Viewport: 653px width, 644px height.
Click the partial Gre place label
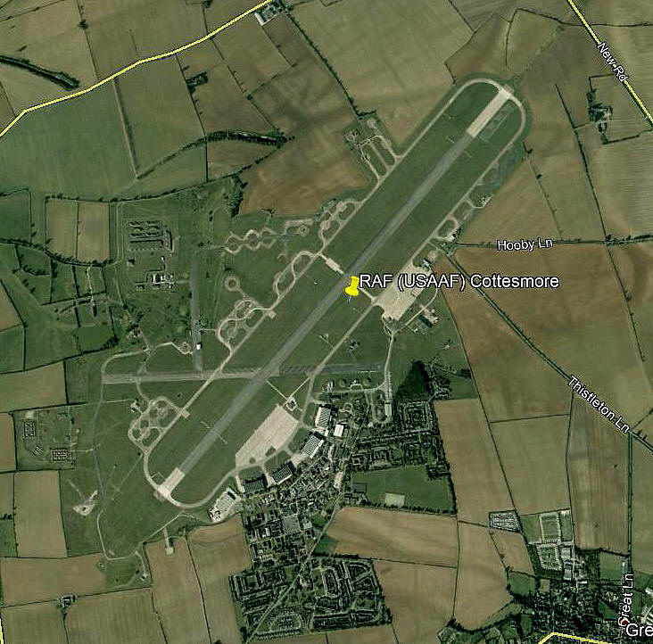coord(639,630)
